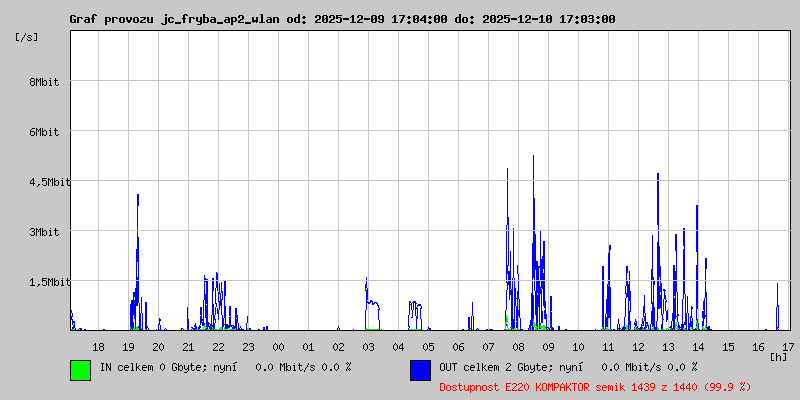
Task: Click hour '01' on the time axis
Action: pos(308,347)
